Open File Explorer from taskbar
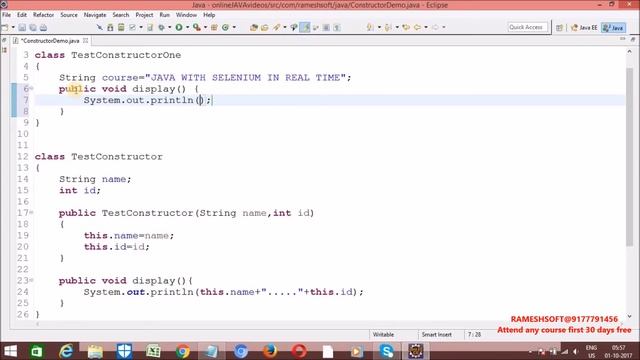640x360 pixels. pos(95,351)
